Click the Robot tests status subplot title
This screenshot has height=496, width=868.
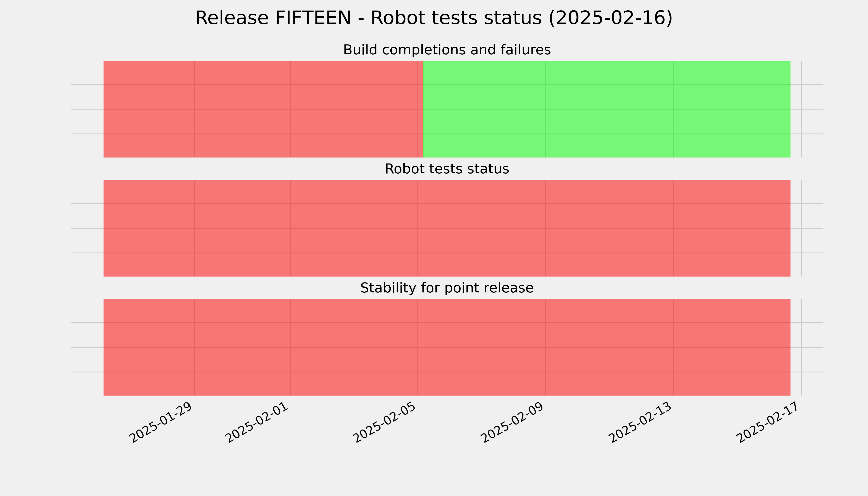pyautogui.click(x=447, y=169)
